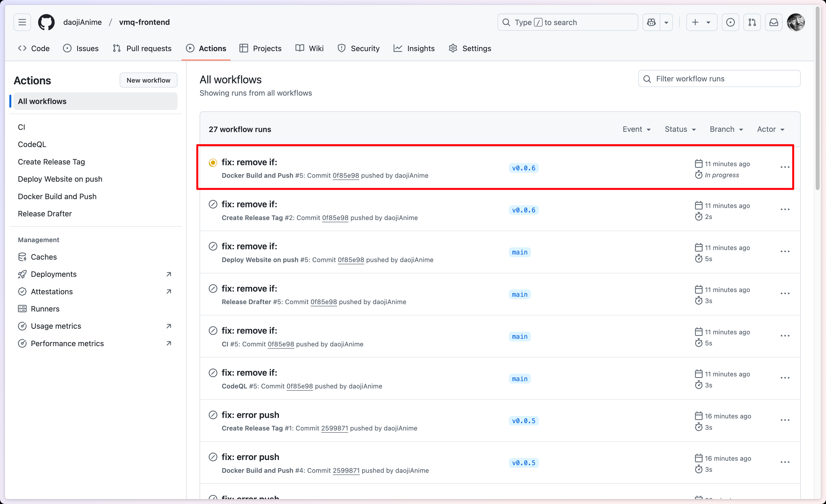Open your pull requests icon in header
The image size is (826, 504).
pos(752,22)
